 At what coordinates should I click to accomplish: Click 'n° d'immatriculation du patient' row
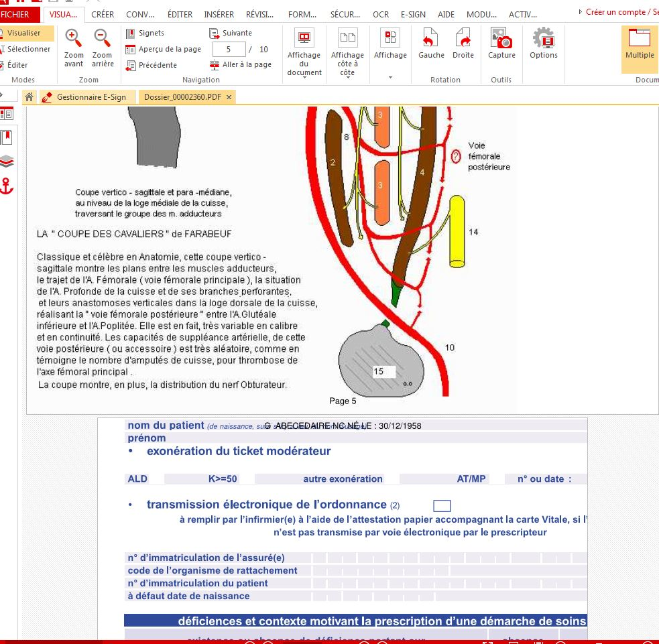coord(356,583)
